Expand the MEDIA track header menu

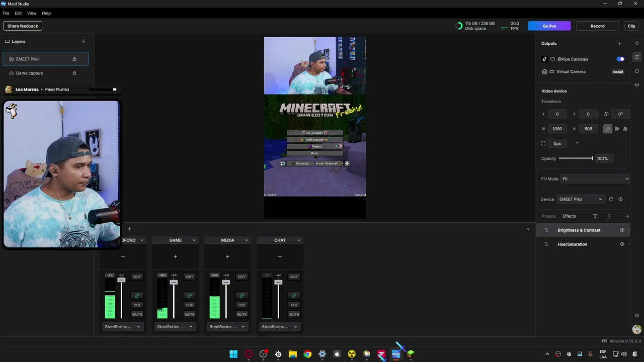[246, 240]
